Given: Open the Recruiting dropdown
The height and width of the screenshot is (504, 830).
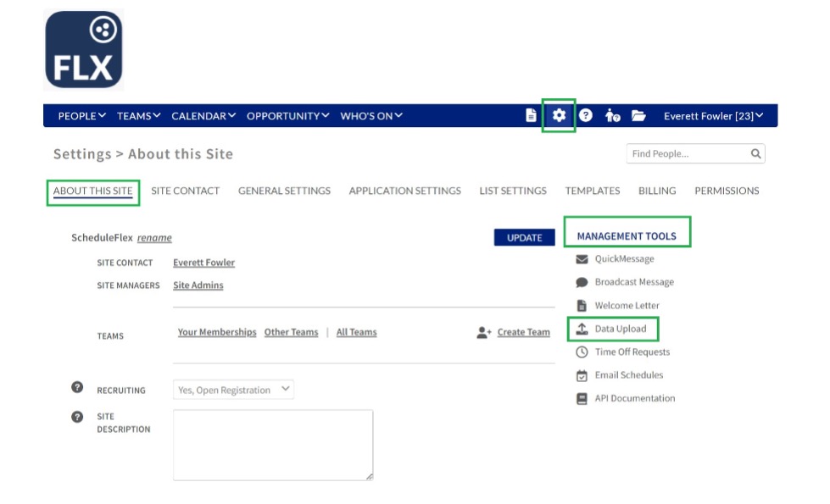Looking at the screenshot, I should click(233, 390).
